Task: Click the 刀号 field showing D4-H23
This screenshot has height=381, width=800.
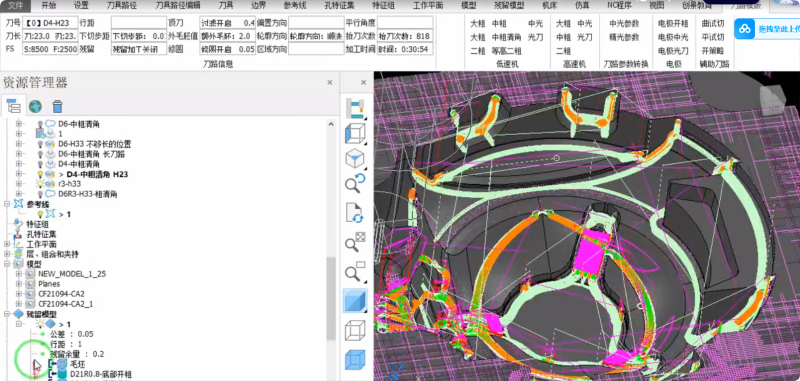Action: [50, 22]
